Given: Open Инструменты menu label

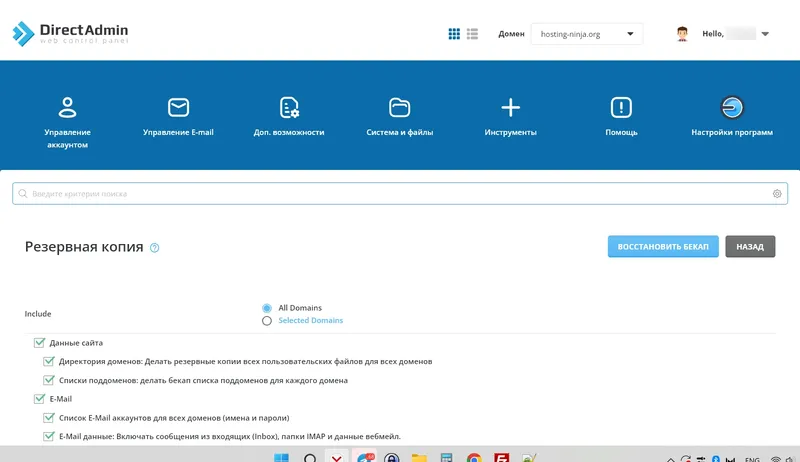Looking at the screenshot, I should click(510, 132).
